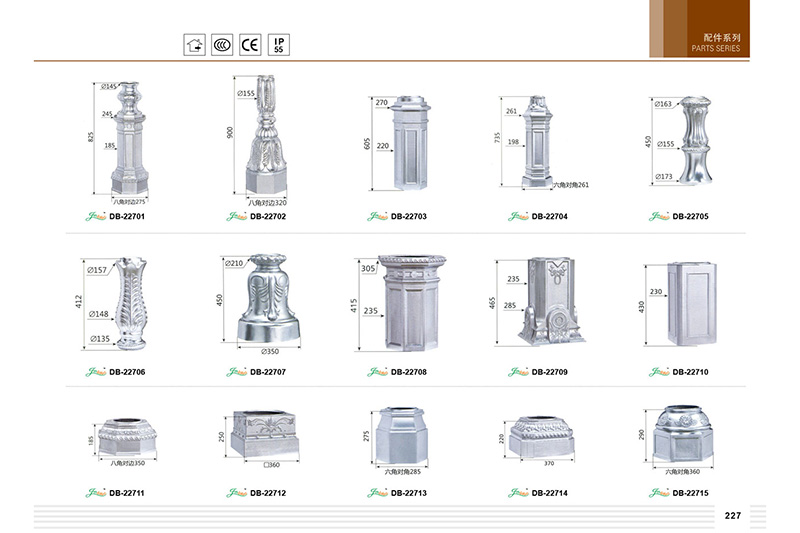Click the DB-22706 product label

point(127,372)
